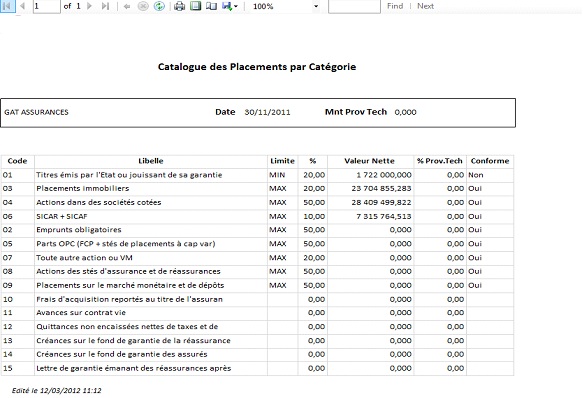Screen dimensions: 583x398
Task: Click Avances sur contrat vie label
Action: [81, 313]
